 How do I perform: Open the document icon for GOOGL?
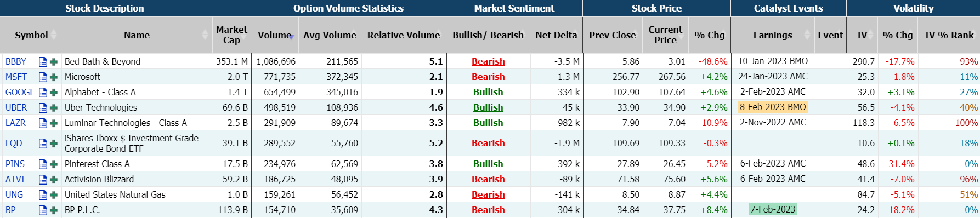[43, 93]
